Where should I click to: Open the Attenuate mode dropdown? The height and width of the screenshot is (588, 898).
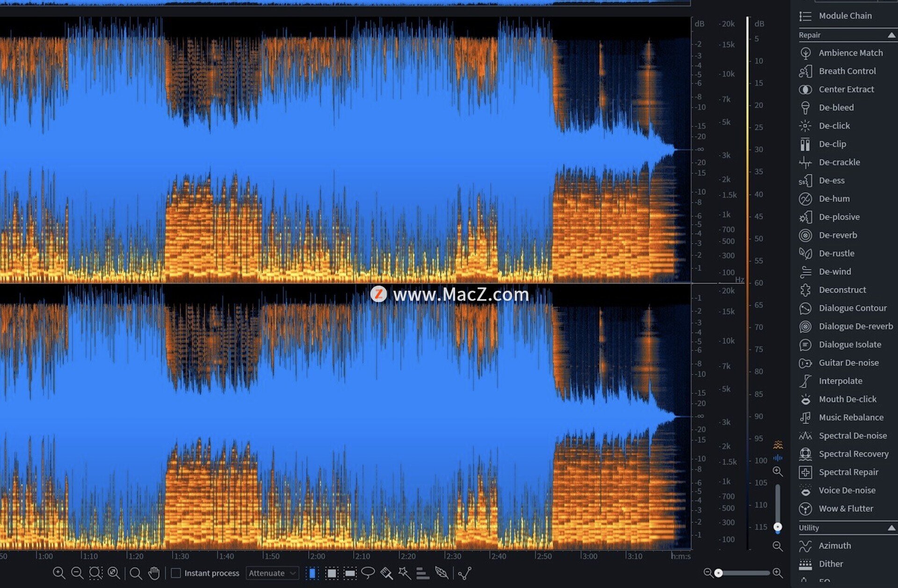272,573
